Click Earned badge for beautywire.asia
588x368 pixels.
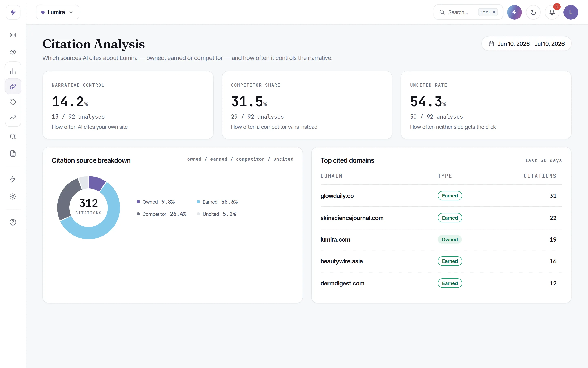450,261
